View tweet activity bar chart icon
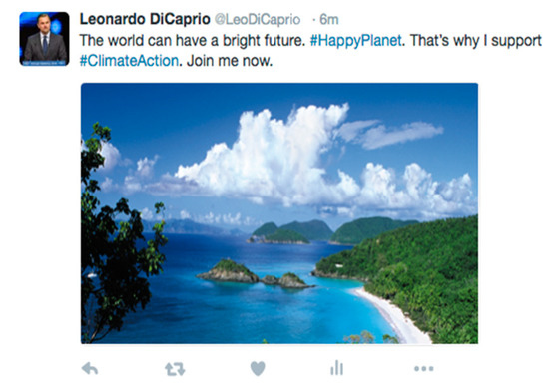The image size is (549, 392). tap(336, 368)
